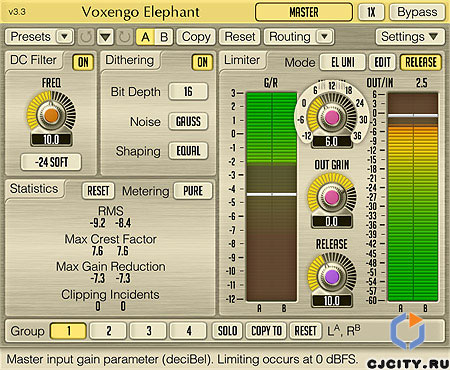Click the undo arrow icon beside Presets
Viewport: 450px width, 370px height.
86,37
